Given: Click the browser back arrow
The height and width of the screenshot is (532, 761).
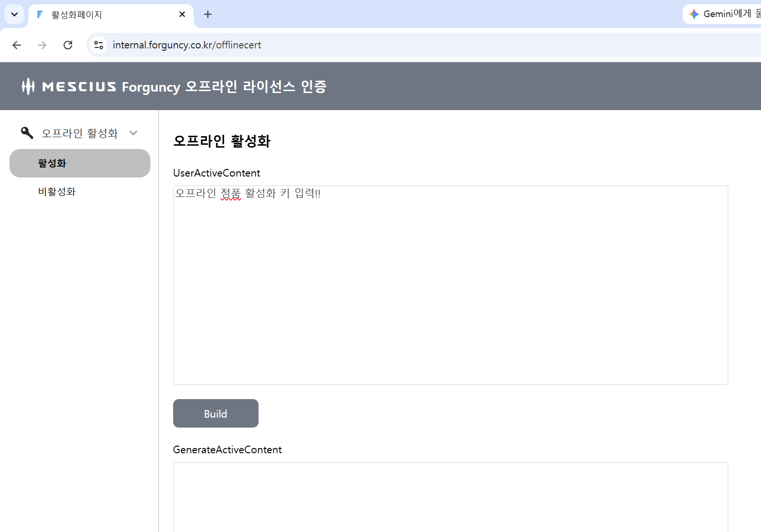Looking at the screenshot, I should [x=17, y=45].
